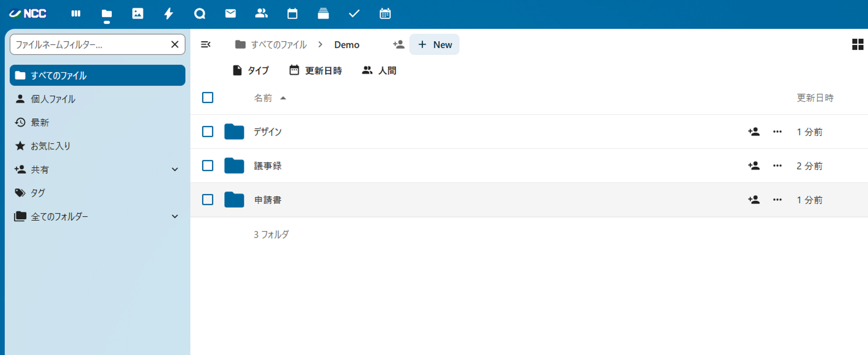Open the デザイン folder icon
The height and width of the screenshot is (355, 868).
point(234,132)
